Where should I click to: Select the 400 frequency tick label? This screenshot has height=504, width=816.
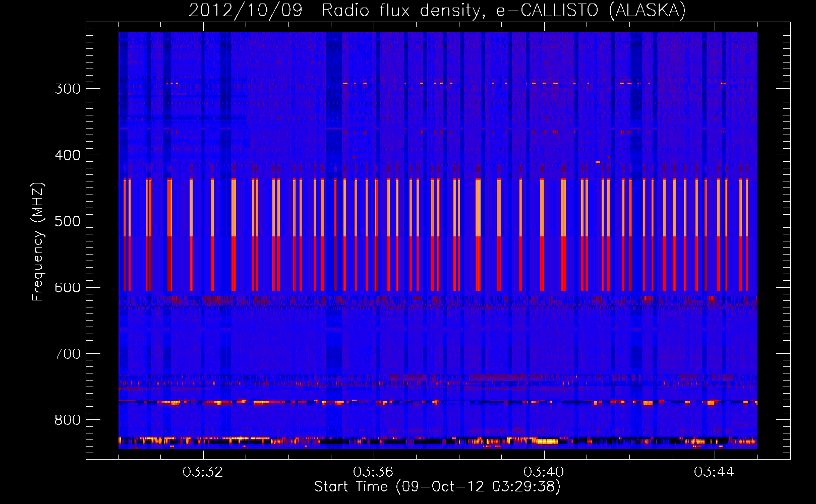(x=68, y=155)
